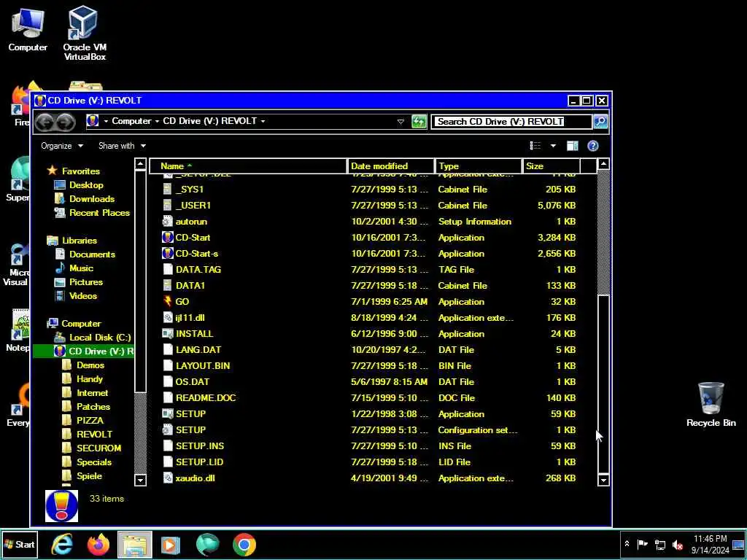Sort by the Size column header
The image size is (747, 560).
pos(551,166)
